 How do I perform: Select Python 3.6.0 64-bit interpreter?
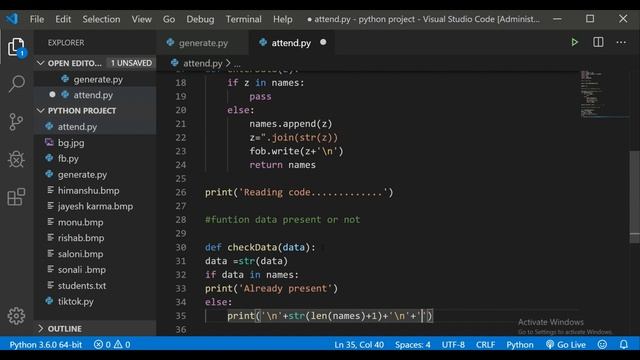pos(46,344)
